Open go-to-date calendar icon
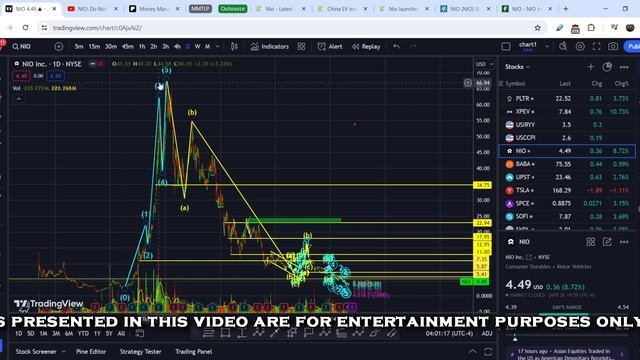Viewport: 640px width, 360px height. 140,333
